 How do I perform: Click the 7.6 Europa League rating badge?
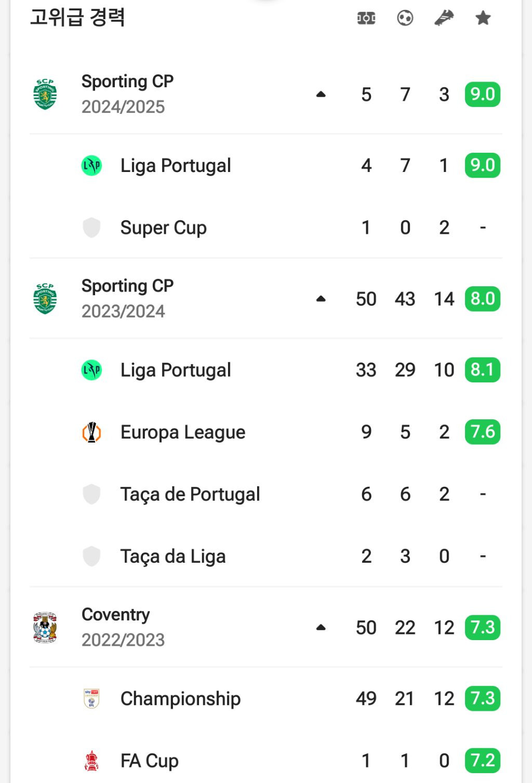point(483,432)
